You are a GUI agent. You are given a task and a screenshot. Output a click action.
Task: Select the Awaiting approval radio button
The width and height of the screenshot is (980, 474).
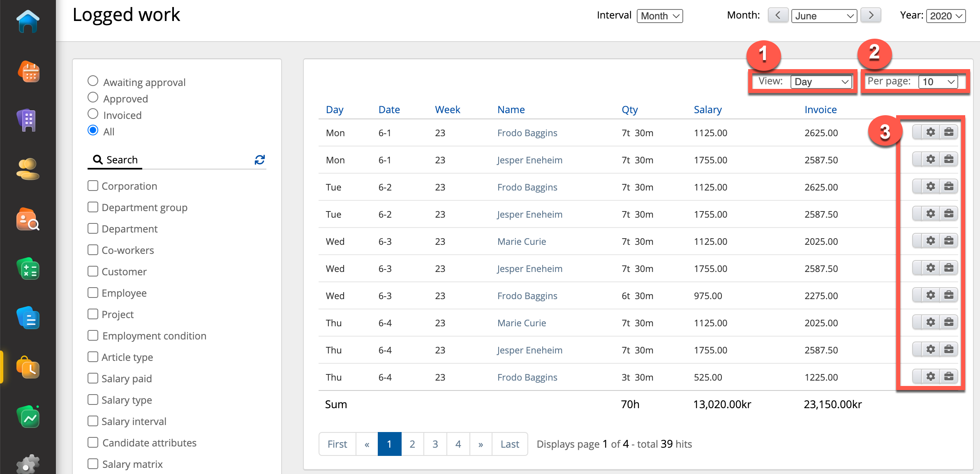tap(93, 81)
